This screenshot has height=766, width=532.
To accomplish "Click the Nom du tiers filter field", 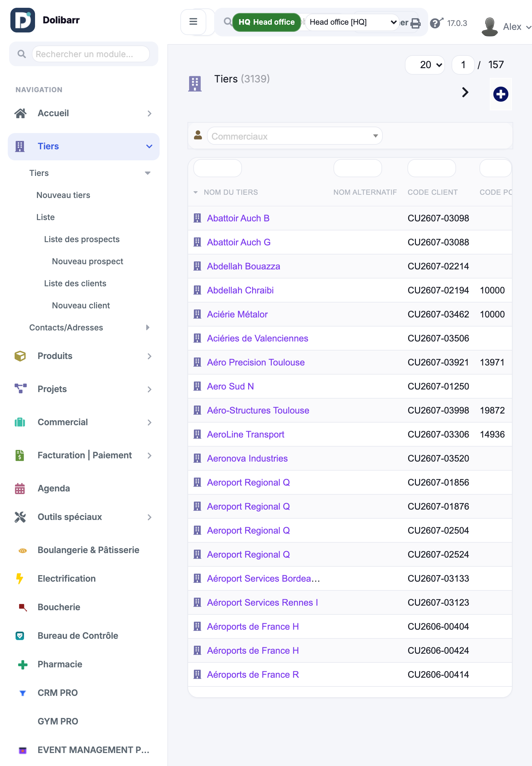I will [x=217, y=168].
